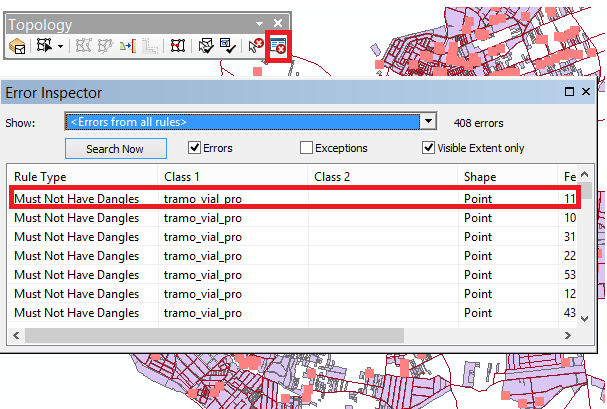The height and width of the screenshot is (409, 607).
Task: Sort by Class 1 column header
Action: click(232, 177)
